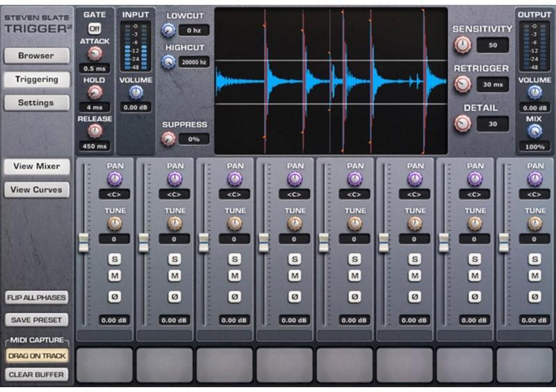Click the Gate Attack knob

tap(95, 54)
